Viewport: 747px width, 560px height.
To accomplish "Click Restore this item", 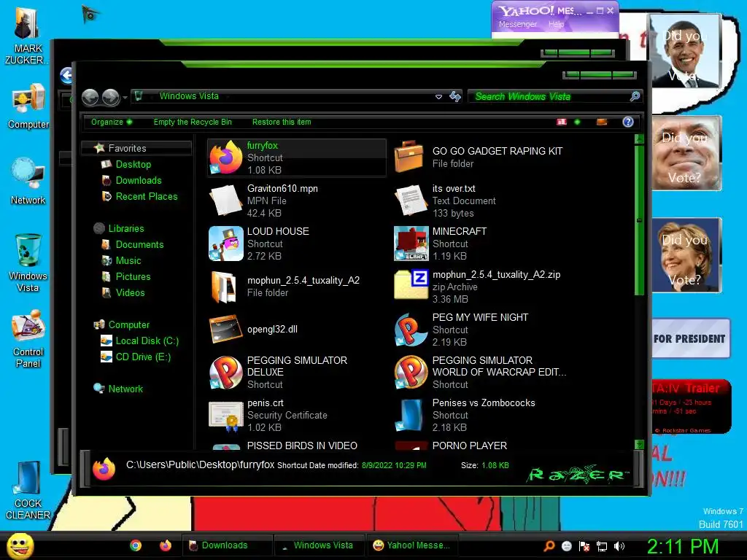I will point(282,122).
